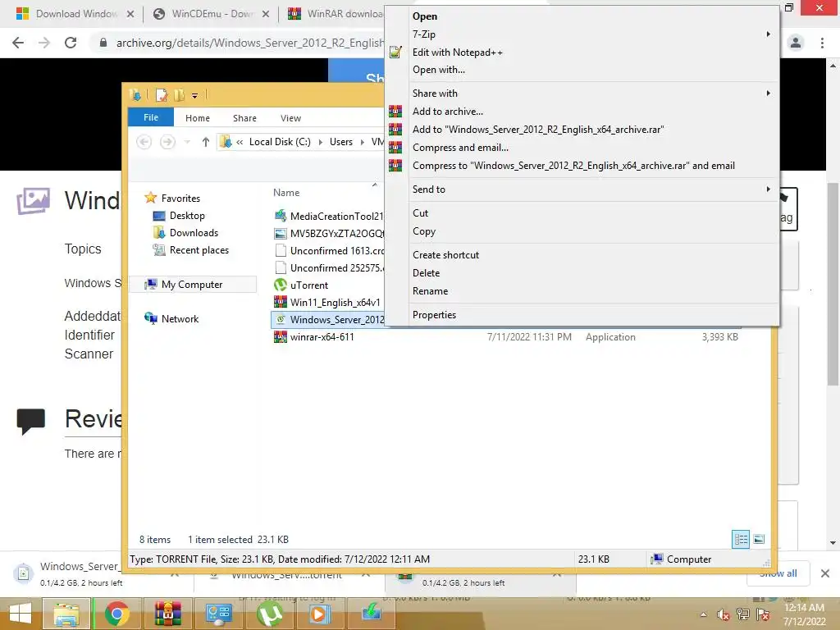The image size is (840, 630).
Task: Open Chrome three-dot menu
Action: tap(822, 43)
